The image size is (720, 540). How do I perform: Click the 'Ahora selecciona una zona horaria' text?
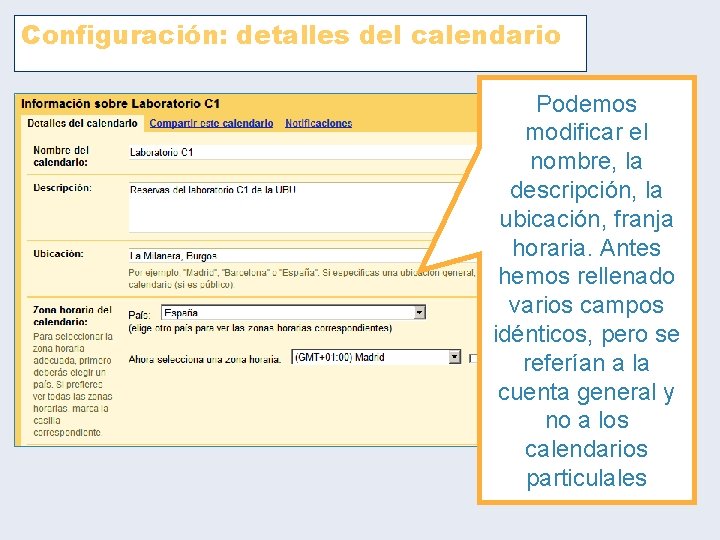point(204,360)
